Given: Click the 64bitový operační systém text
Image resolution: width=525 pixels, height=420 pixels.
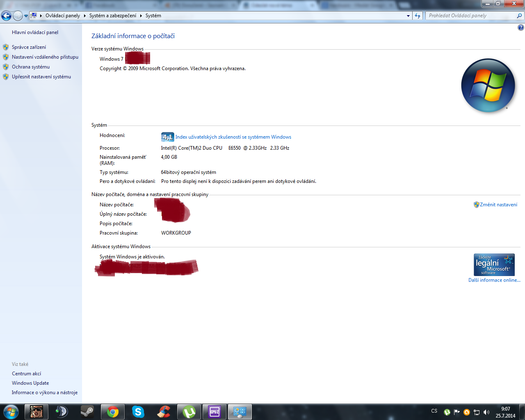Looking at the screenshot, I should (x=189, y=172).
